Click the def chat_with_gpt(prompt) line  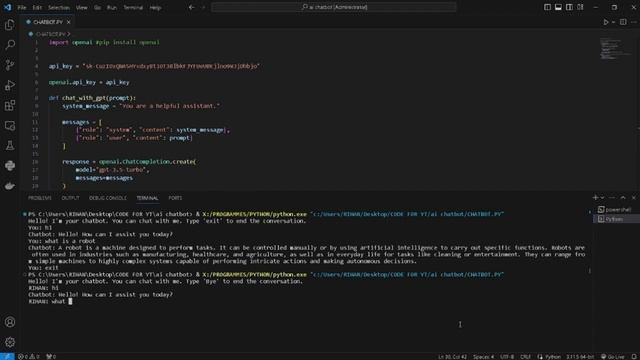click(92, 98)
